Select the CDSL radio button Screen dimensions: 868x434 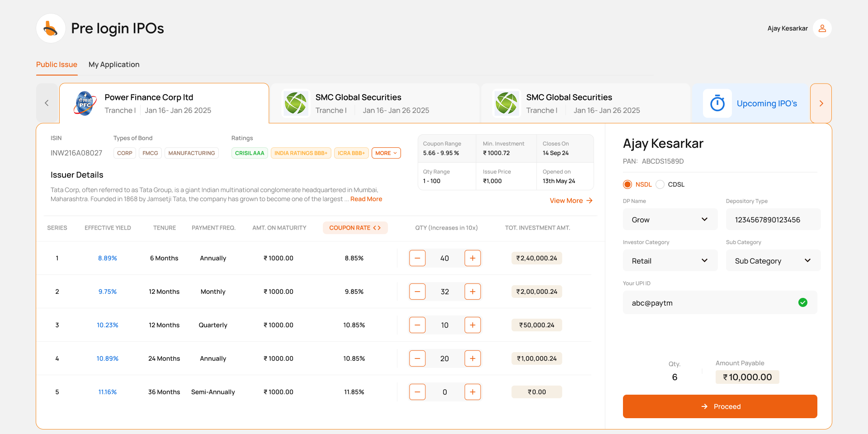pos(660,184)
